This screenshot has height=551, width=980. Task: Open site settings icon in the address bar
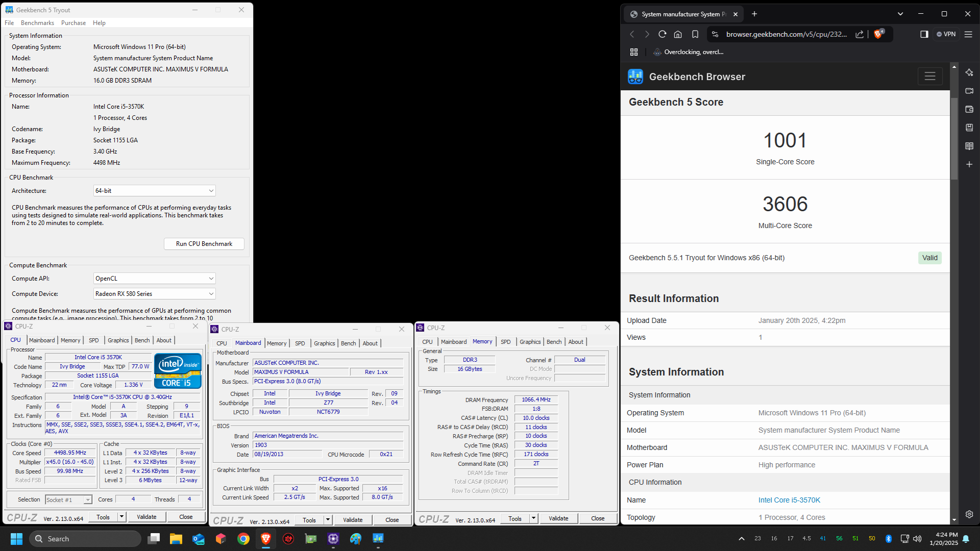click(715, 34)
